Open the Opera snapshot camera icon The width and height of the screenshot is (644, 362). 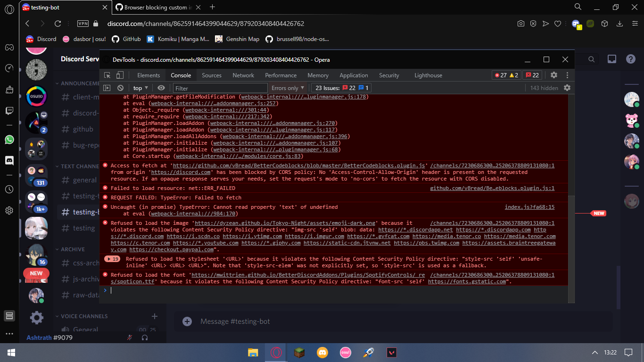click(520, 24)
